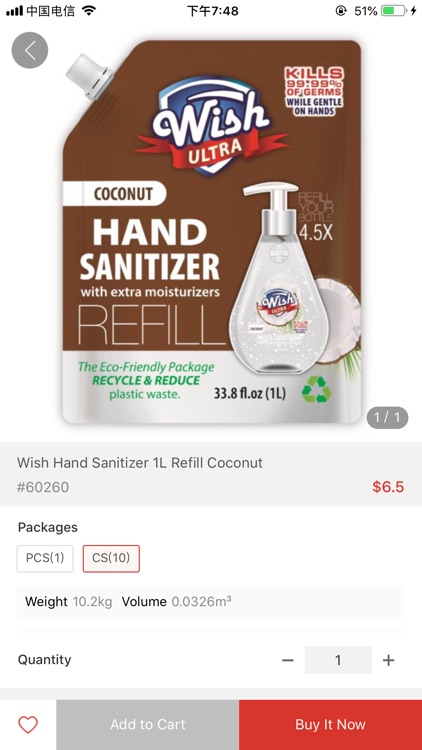The image size is (422, 750).
Task: Tap the back arrow button
Action: pos(30,50)
